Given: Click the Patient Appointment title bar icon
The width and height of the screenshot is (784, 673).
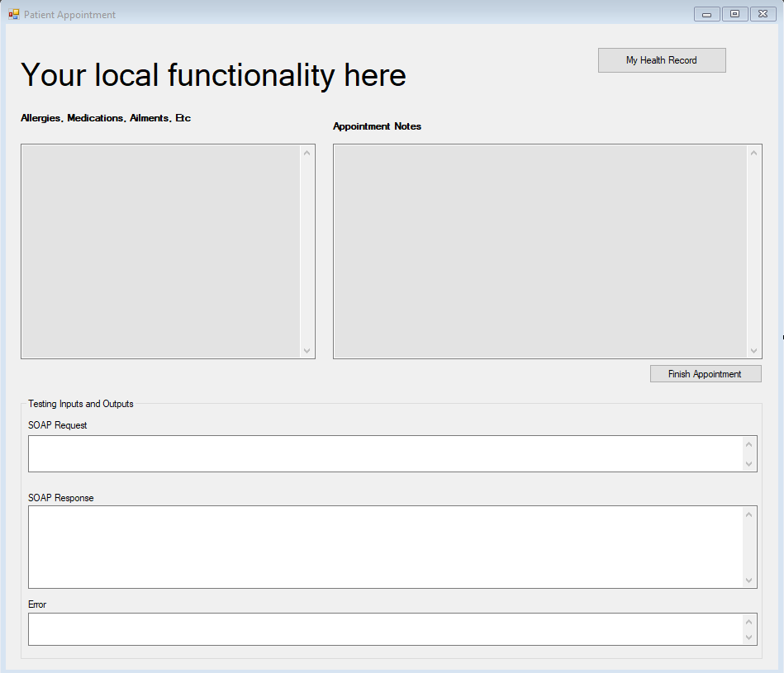Looking at the screenshot, I should (14, 14).
